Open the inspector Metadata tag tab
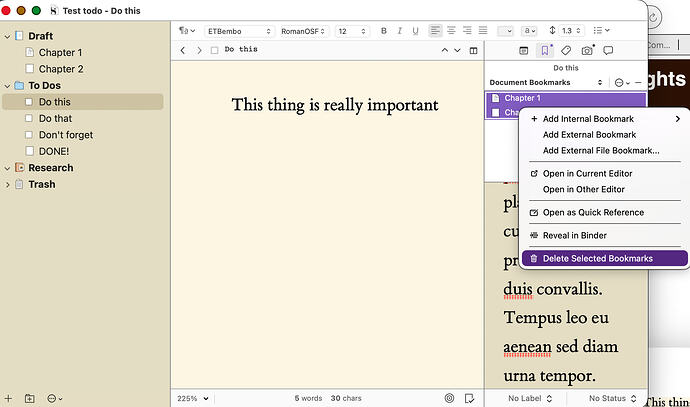690x407 pixels. tap(566, 51)
